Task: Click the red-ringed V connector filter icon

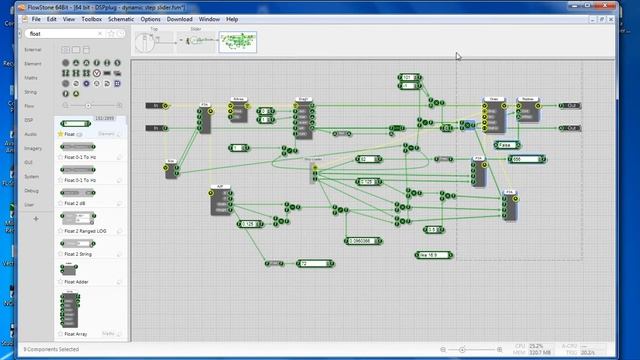Action: tap(96, 73)
